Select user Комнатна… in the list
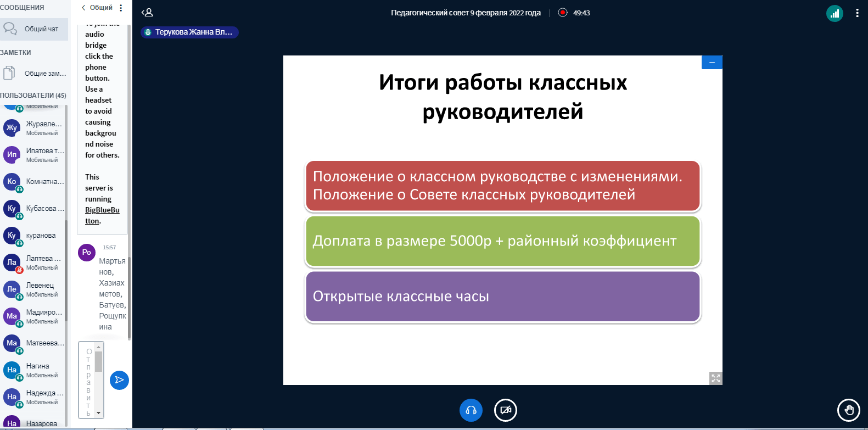The width and height of the screenshot is (868, 430). coord(33,182)
